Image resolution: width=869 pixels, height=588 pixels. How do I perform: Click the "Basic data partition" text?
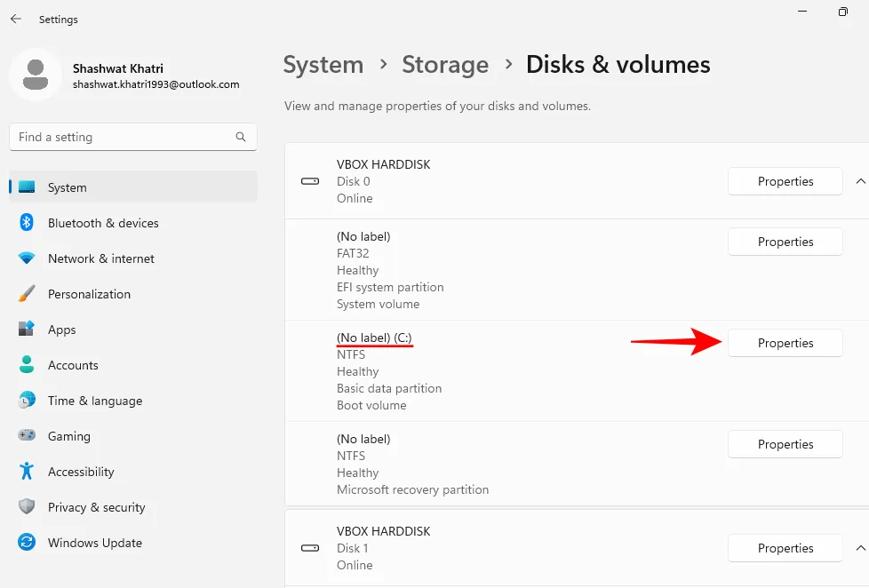point(389,388)
